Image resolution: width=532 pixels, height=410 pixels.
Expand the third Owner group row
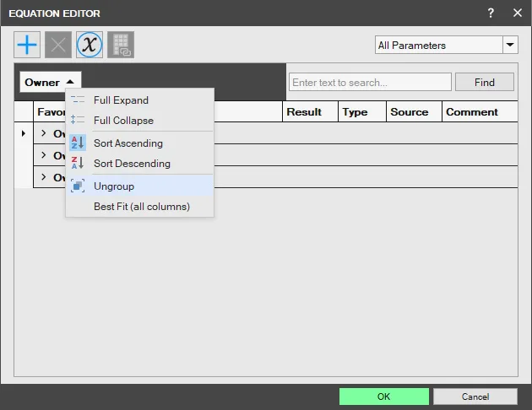43,177
